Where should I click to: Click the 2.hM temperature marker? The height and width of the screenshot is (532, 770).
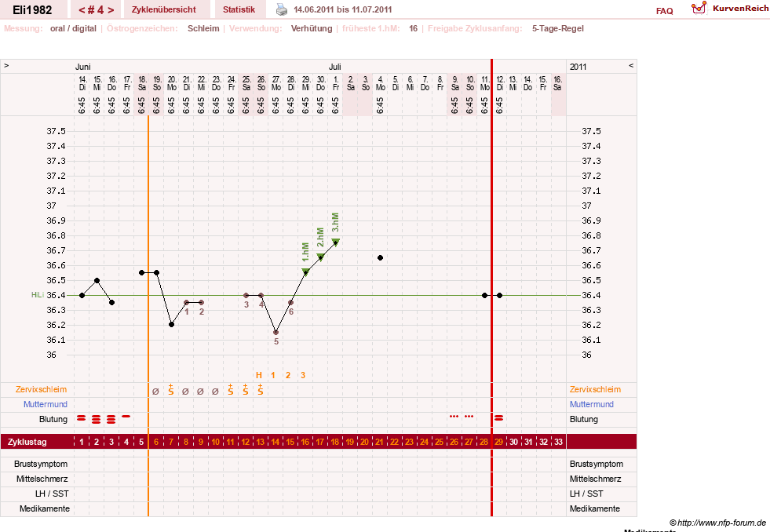click(x=320, y=257)
